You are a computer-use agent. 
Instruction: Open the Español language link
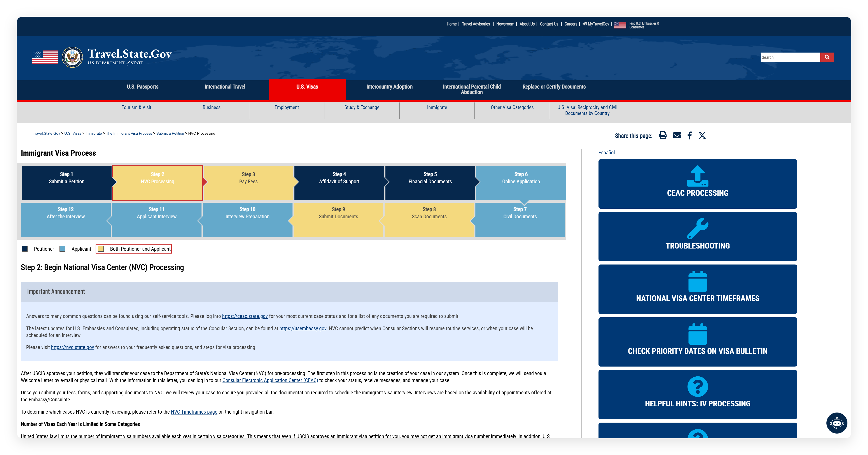click(606, 153)
